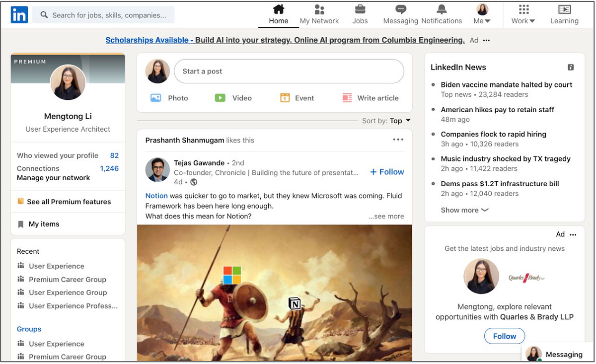Open the Write article option
596x364 pixels.
370,98
